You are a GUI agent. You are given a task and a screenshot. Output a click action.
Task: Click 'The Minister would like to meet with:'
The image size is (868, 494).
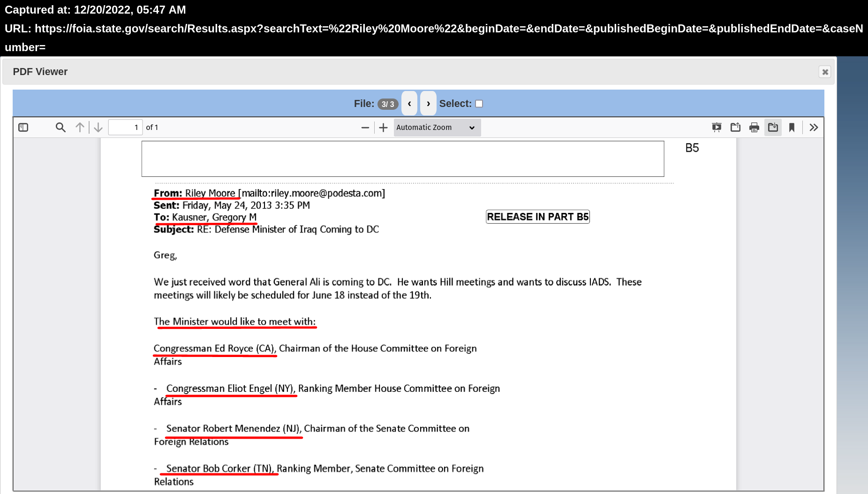[234, 322]
